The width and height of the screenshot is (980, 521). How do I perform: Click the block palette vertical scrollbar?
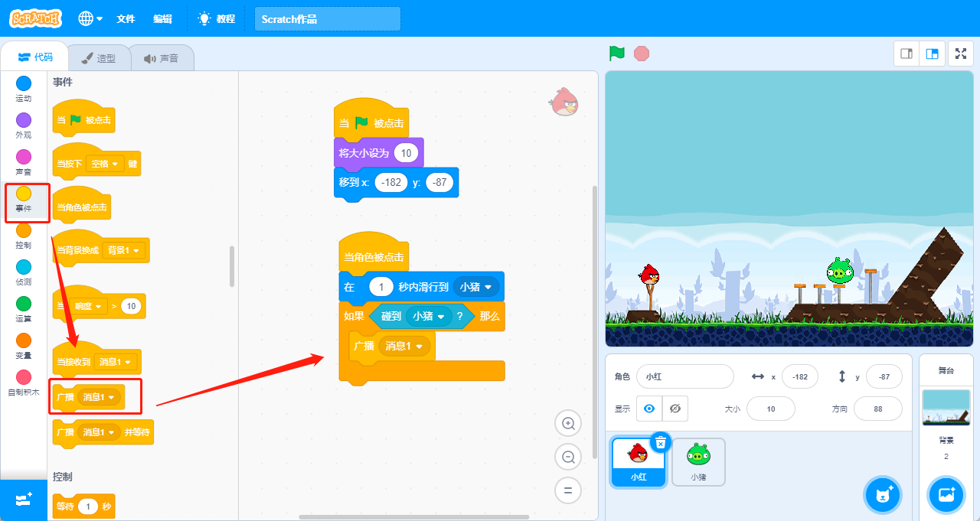pyautogui.click(x=232, y=266)
